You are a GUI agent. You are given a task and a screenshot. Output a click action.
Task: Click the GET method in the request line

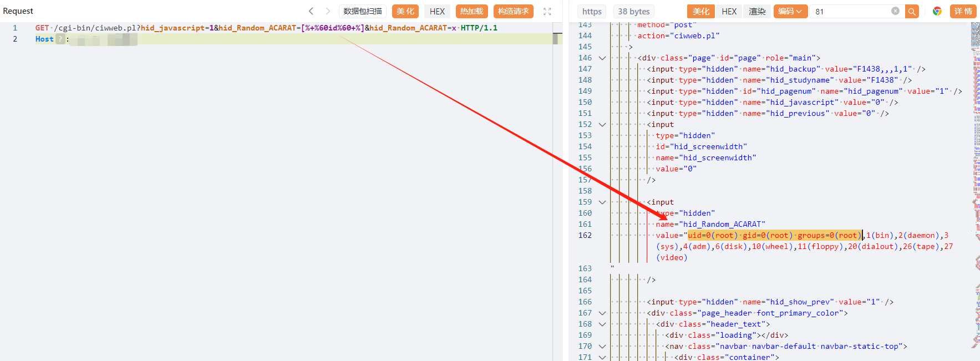(x=42, y=28)
